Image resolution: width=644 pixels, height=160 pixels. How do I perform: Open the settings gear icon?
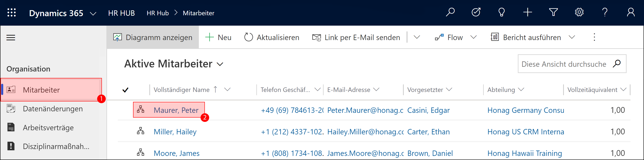tap(579, 12)
